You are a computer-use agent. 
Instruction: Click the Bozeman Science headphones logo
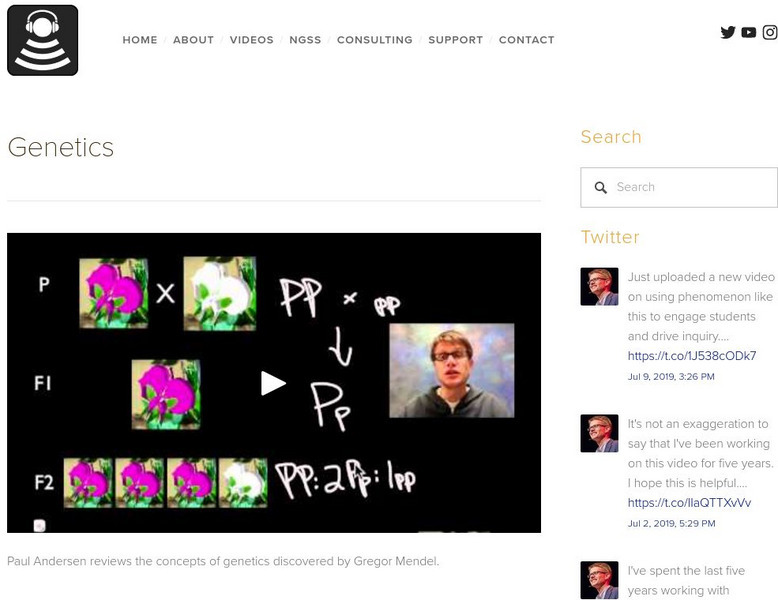[x=43, y=40]
